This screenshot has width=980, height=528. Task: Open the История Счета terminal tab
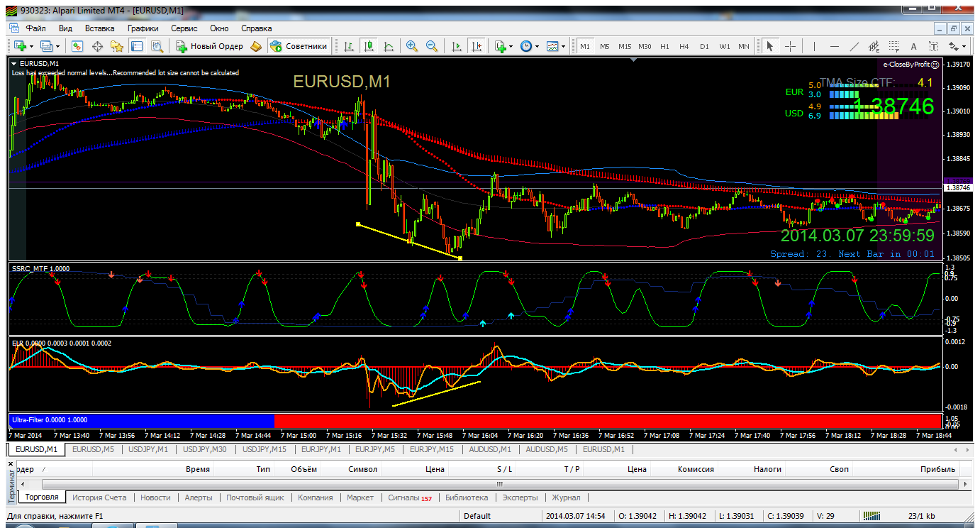[x=99, y=497]
